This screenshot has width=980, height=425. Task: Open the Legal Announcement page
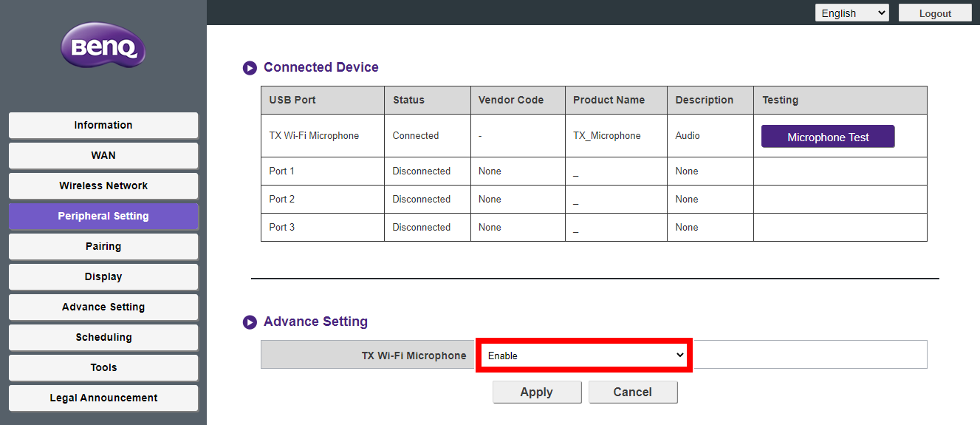coord(103,398)
